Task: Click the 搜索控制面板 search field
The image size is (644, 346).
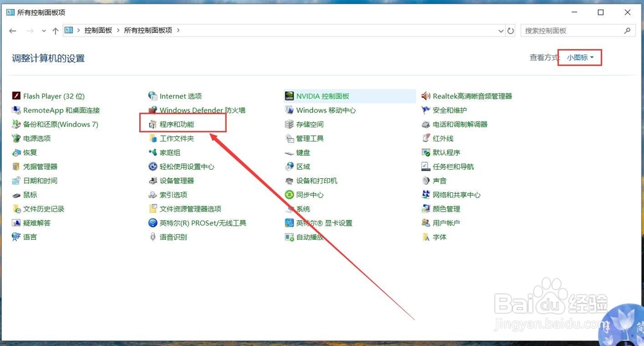Action: (578, 31)
